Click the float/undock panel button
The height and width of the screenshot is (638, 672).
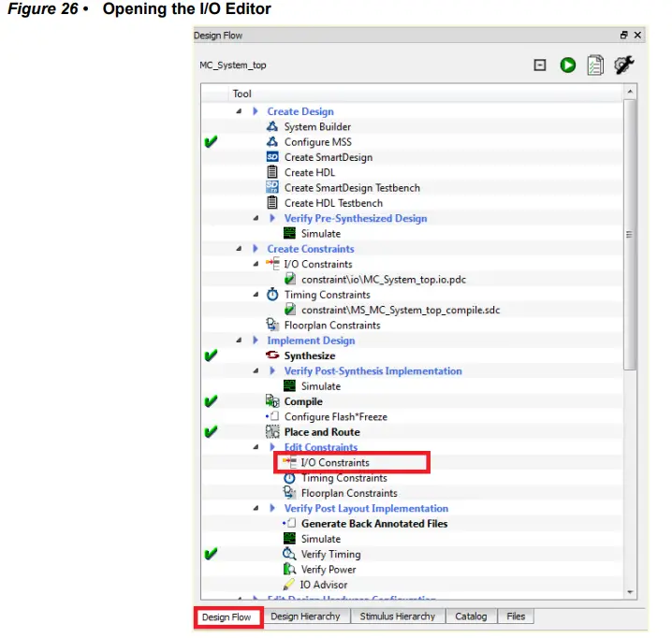point(623,36)
